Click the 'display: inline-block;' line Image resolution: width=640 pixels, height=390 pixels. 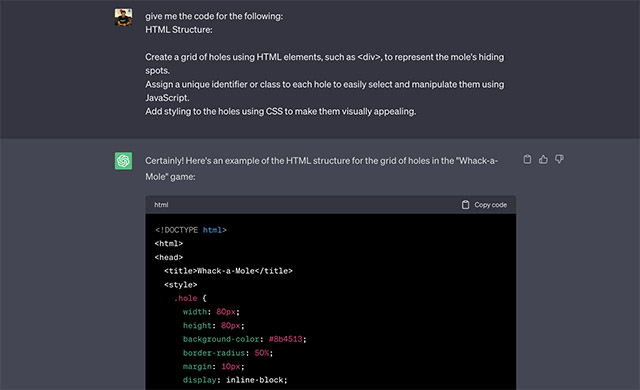(235, 380)
